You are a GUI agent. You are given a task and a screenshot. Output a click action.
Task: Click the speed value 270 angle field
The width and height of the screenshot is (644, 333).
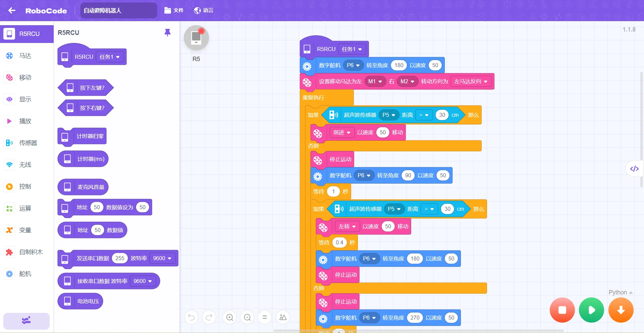click(415, 318)
